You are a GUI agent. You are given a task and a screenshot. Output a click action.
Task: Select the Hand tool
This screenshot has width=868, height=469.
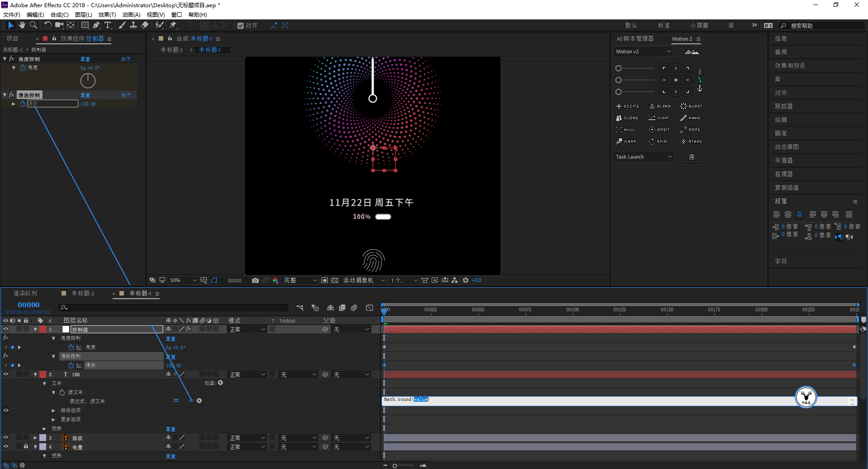pos(22,25)
